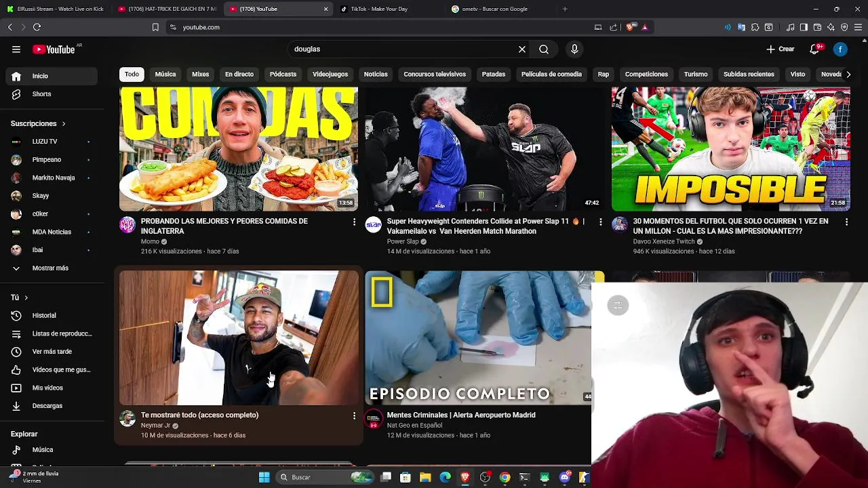This screenshot has height=488, width=868.
Task: Open Brave Shields lion icon
Action: [630, 27]
